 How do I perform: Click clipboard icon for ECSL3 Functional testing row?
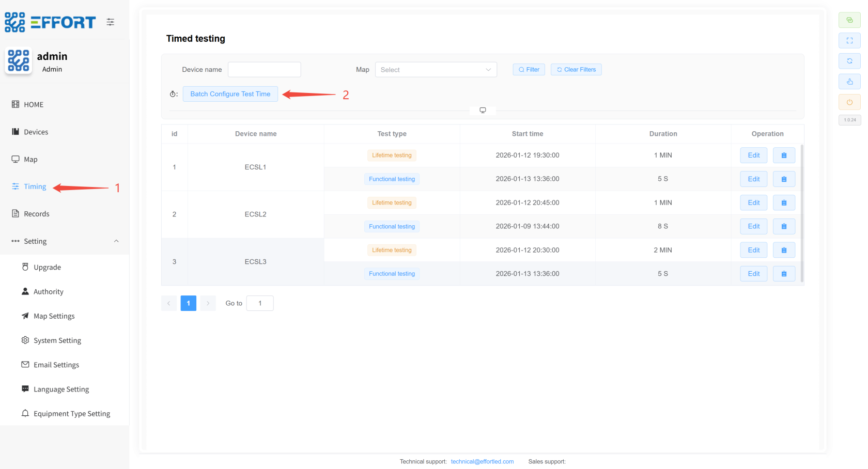click(784, 274)
